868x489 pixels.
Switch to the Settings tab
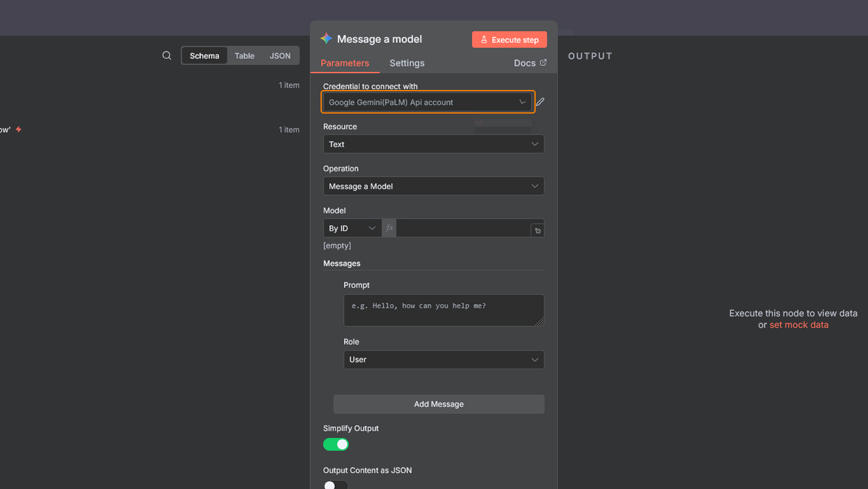pos(407,63)
